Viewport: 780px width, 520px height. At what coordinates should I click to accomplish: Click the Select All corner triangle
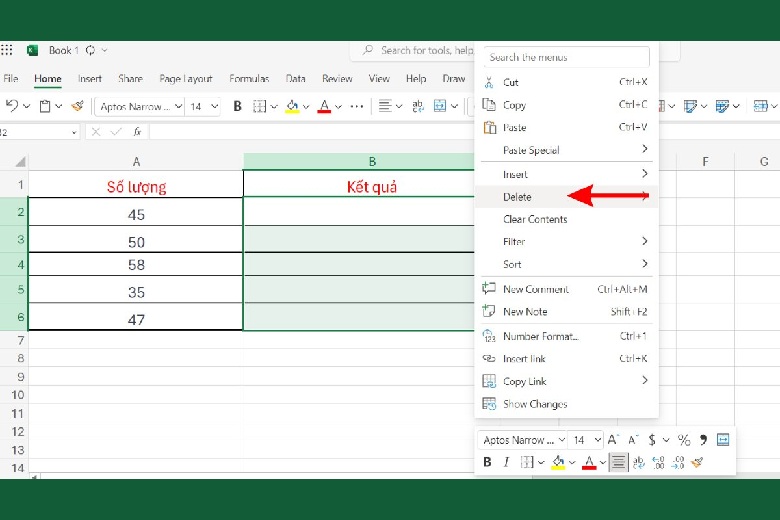point(20,162)
